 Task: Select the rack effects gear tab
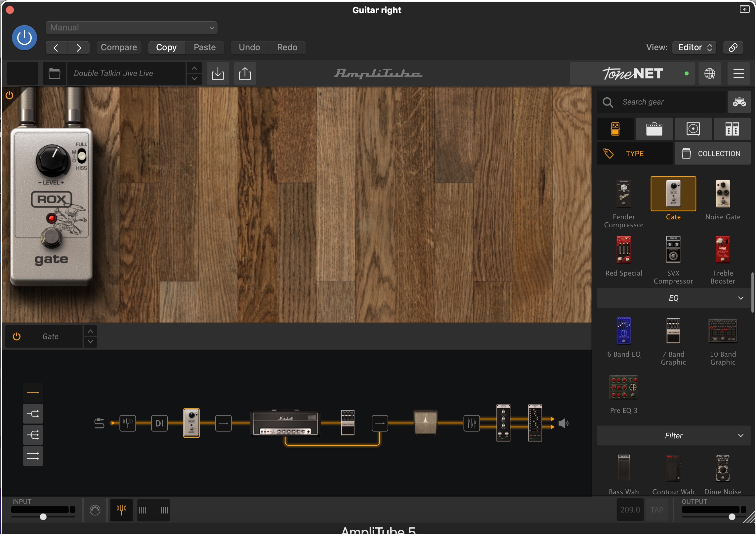pos(732,129)
